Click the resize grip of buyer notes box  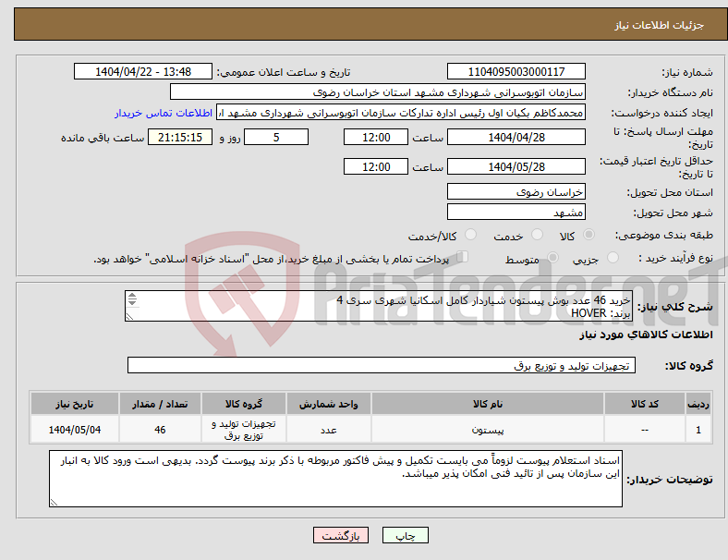pos(54,503)
